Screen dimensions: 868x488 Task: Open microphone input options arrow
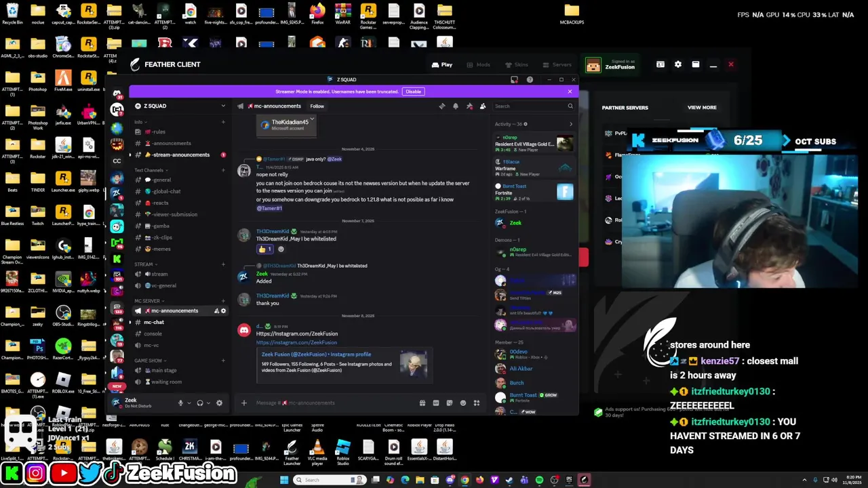click(x=189, y=403)
